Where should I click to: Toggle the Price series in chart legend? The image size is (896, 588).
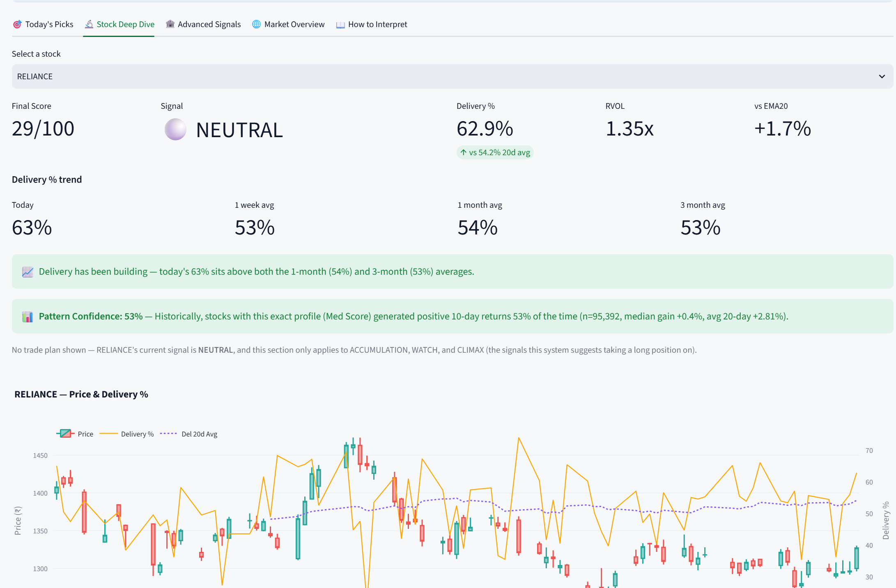tap(75, 434)
